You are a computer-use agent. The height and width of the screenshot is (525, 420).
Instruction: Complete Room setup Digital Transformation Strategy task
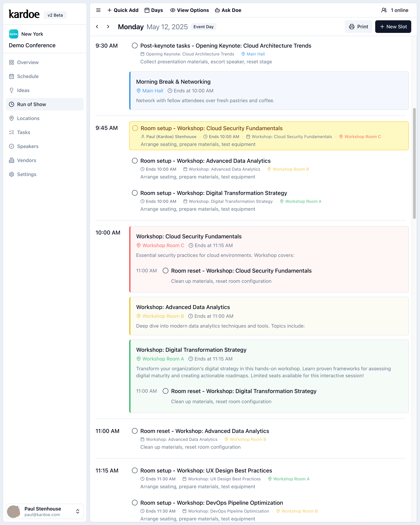click(135, 193)
